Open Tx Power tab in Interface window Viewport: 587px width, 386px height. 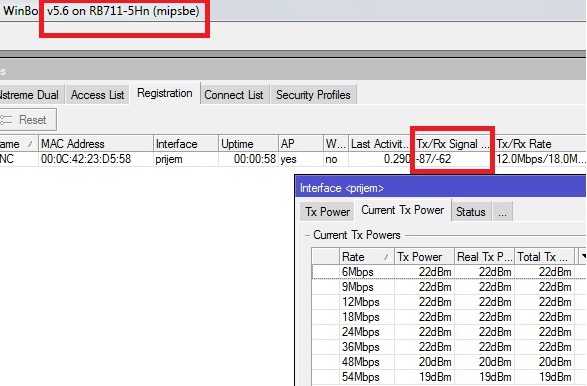pos(327,212)
